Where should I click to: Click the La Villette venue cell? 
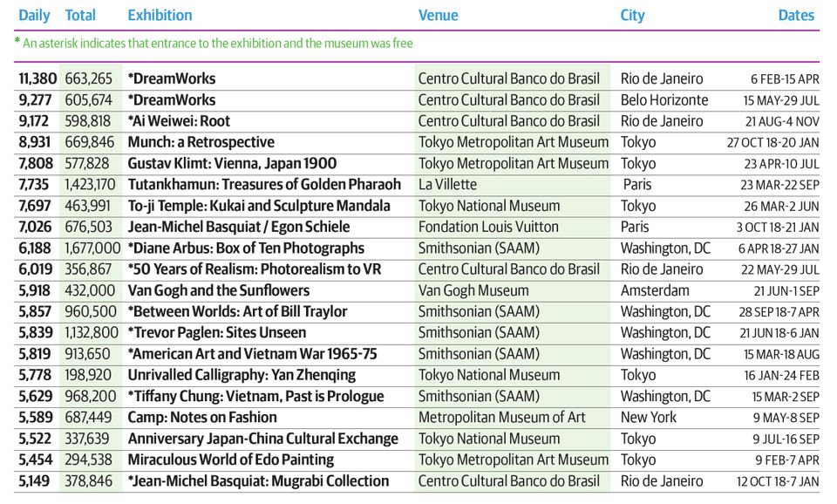coord(447,185)
